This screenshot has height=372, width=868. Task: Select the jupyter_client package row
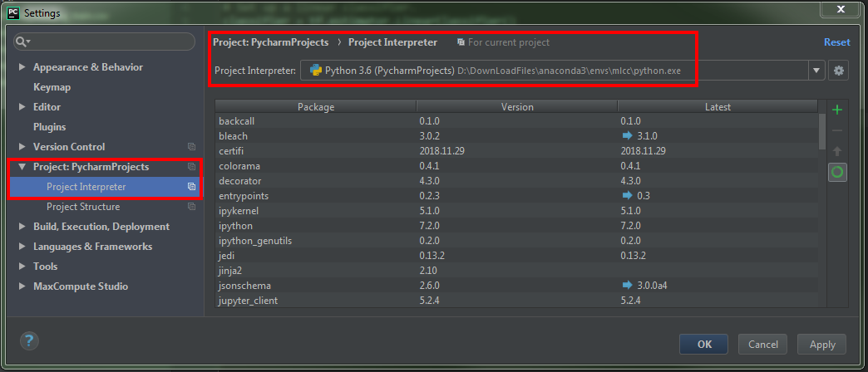(516, 300)
